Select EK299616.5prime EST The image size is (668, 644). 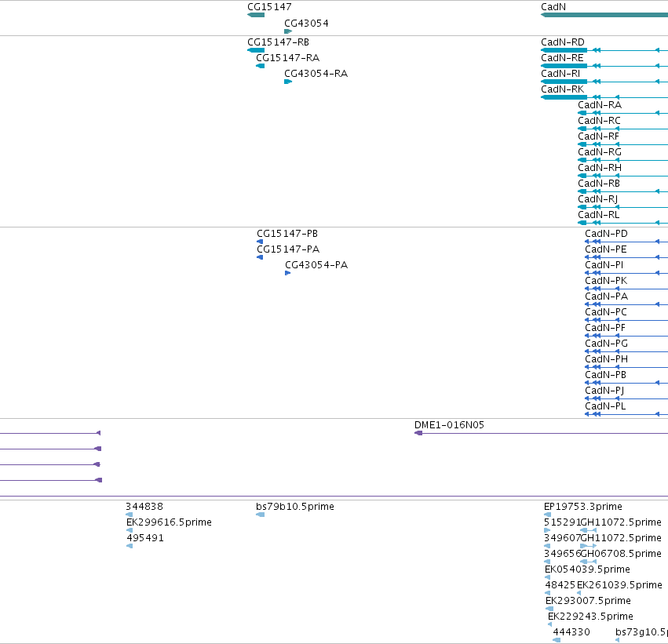click(x=169, y=522)
